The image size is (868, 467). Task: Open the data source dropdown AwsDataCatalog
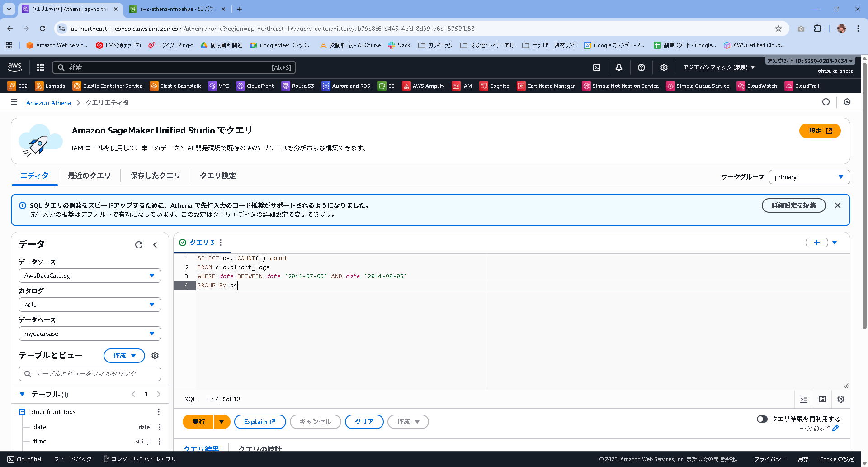(90, 276)
